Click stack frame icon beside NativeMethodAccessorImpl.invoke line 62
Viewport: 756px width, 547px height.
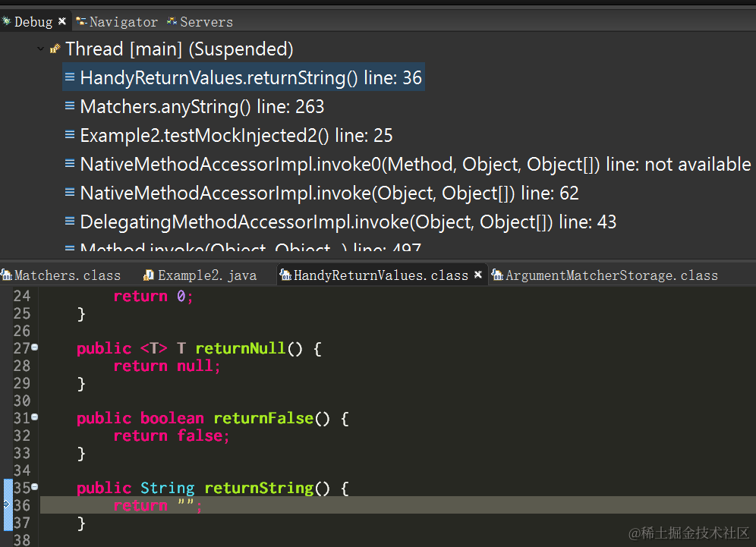tap(70, 192)
